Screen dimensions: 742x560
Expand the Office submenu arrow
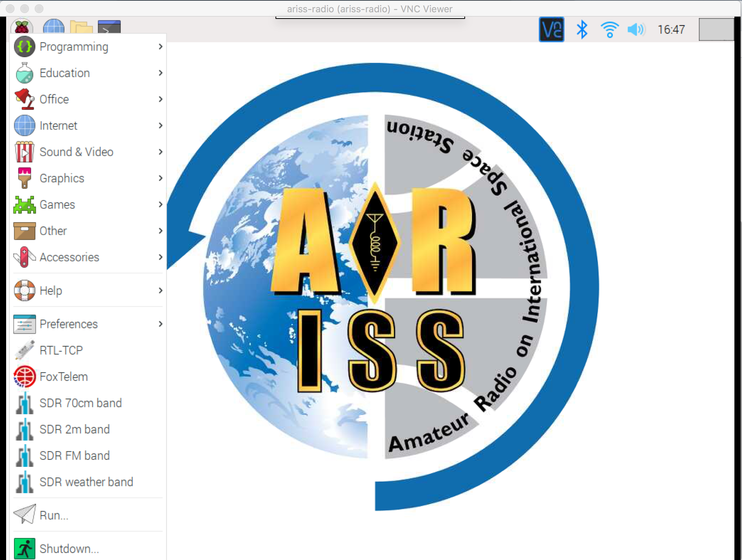(x=161, y=99)
